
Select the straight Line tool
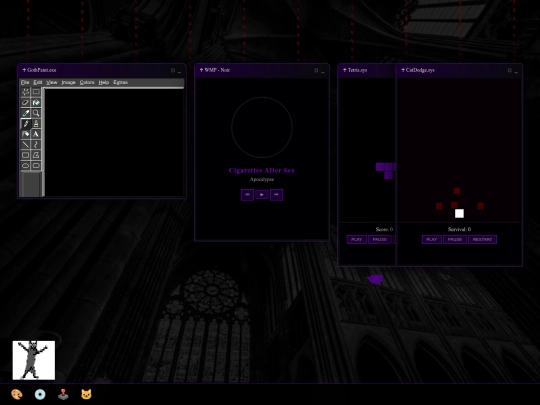25,145
